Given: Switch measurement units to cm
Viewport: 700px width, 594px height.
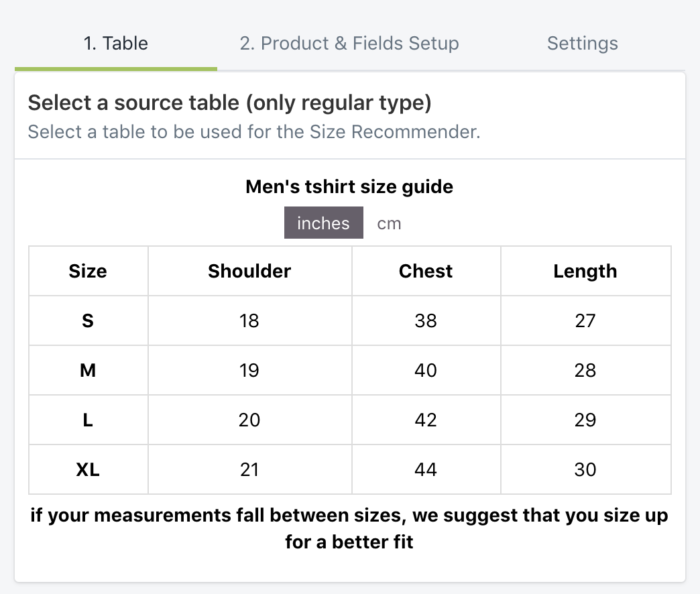Looking at the screenshot, I should pyautogui.click(x=388, y=223).
